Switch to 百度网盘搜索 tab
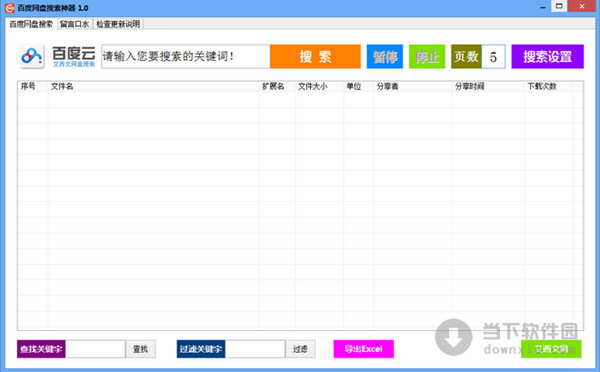Screen dimensions: 600x372 pos(31,24)
